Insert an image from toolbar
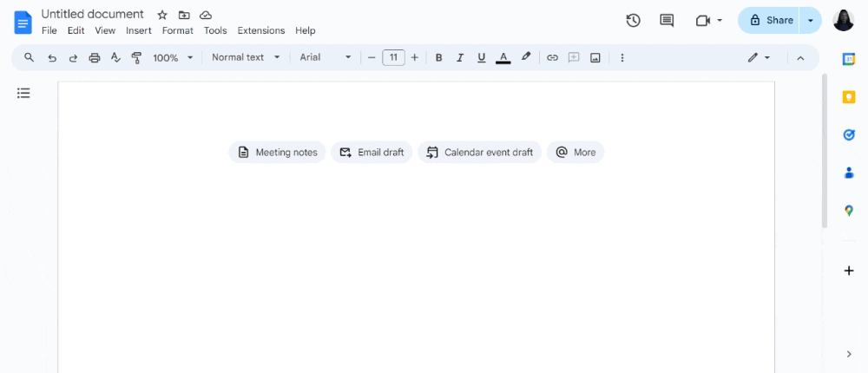Screen dimensions: 868x373 (x=595, y=57)
